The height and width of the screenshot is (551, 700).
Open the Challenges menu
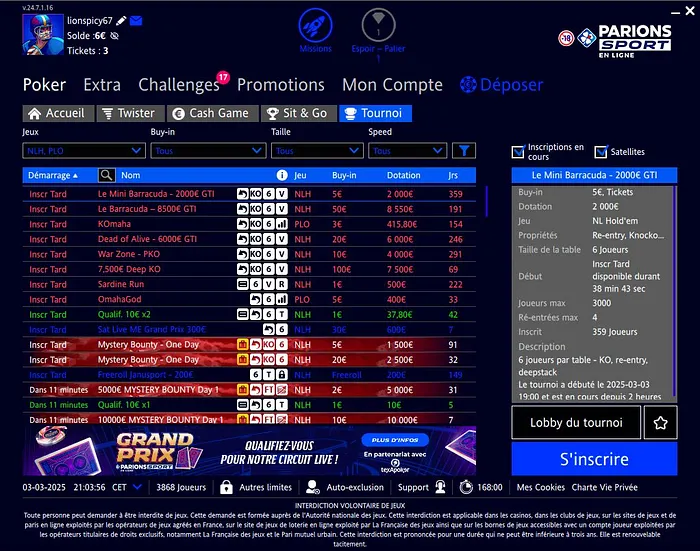[179, 85]
